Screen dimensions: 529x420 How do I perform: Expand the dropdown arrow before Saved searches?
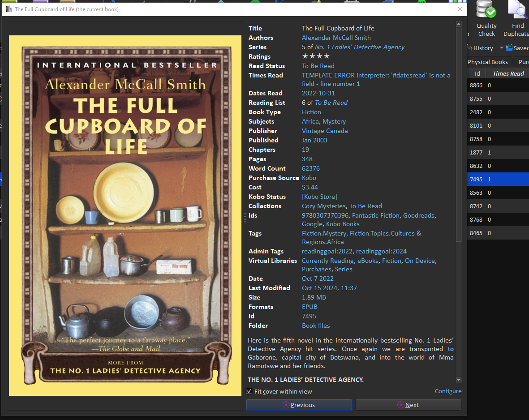(x=501, y=48)
